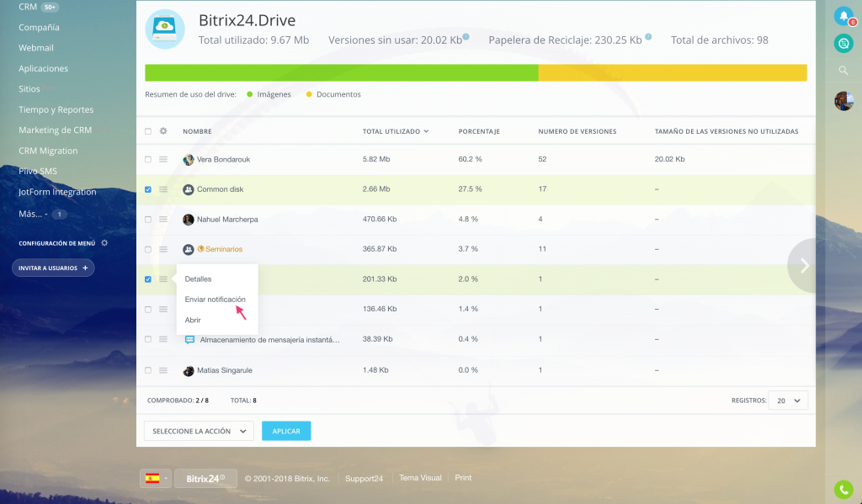The height and width of the screenshot is (504, 862).
Task: Choose Enviar notificación in context menu
Action: (x=215, y=300)
